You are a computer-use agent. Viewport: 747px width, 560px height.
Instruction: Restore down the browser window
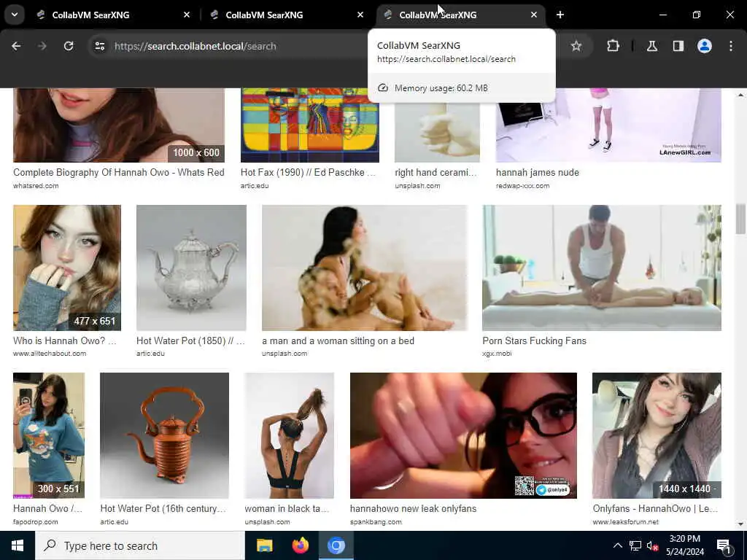click(x=697, y=15)
